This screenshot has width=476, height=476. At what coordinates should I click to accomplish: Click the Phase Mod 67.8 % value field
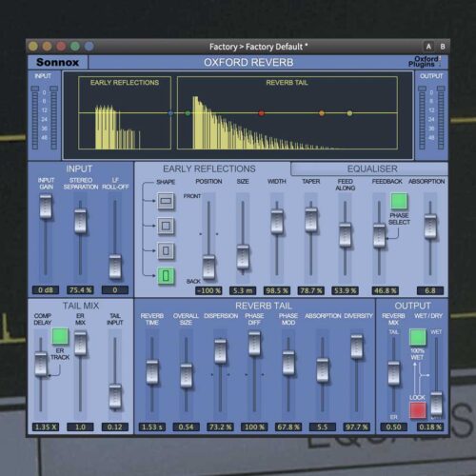(x=288, y=427)
